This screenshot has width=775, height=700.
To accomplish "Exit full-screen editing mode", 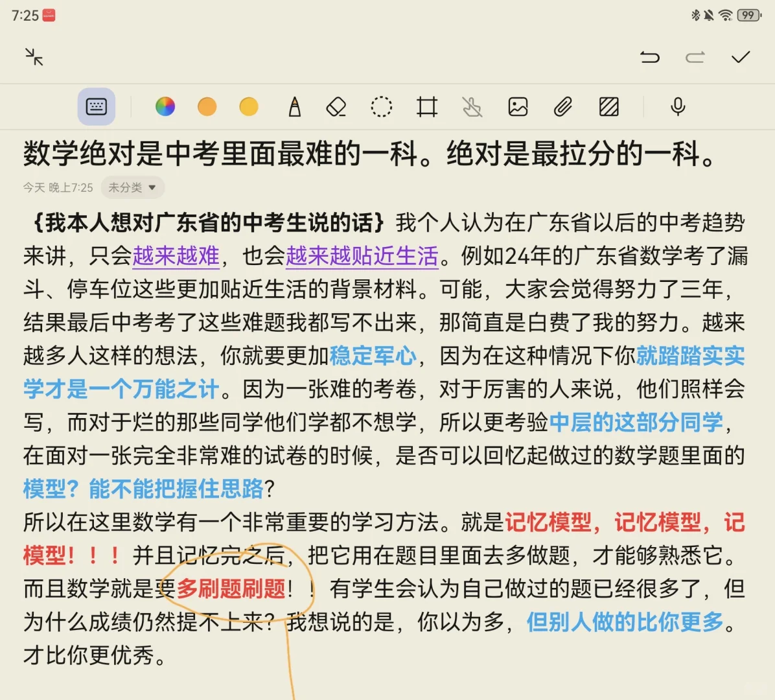I will tap(34, 57).
